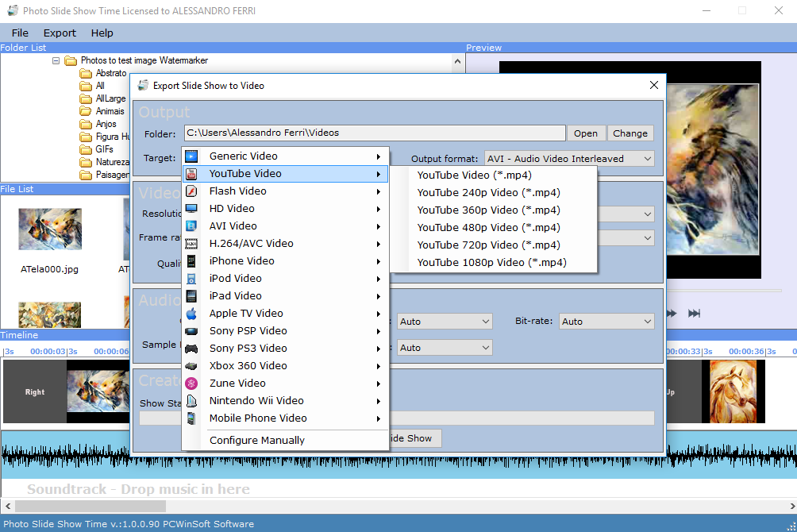Click the Nintendo Wii Video icon
The height and width of the screenshot is (532, 797).
click(x=191, y=401)
